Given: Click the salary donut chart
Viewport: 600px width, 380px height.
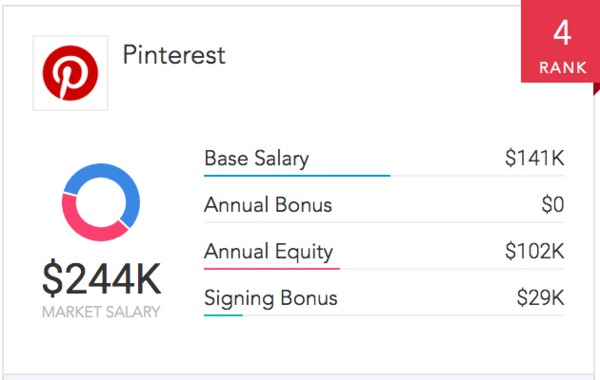Looking at the screenshot, I should [x=101, y=202].
